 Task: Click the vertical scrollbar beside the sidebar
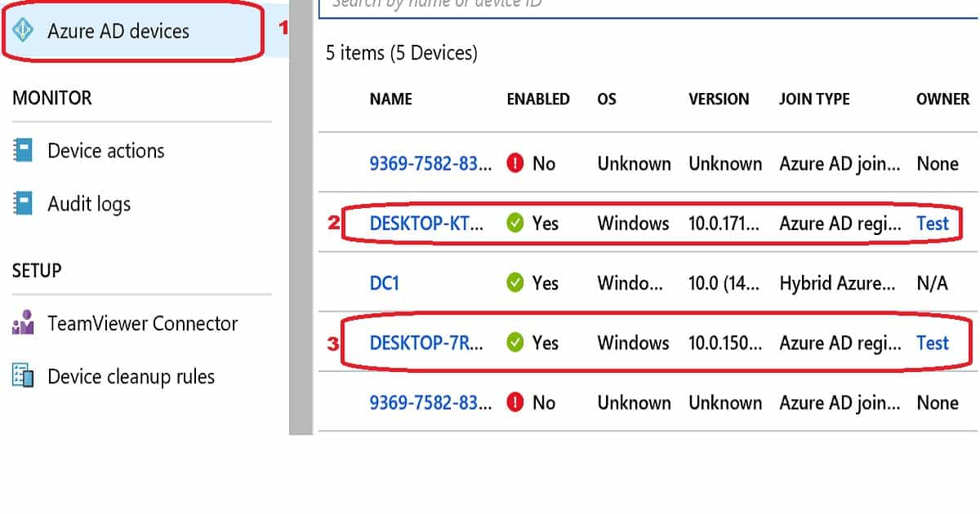point(301,217)
